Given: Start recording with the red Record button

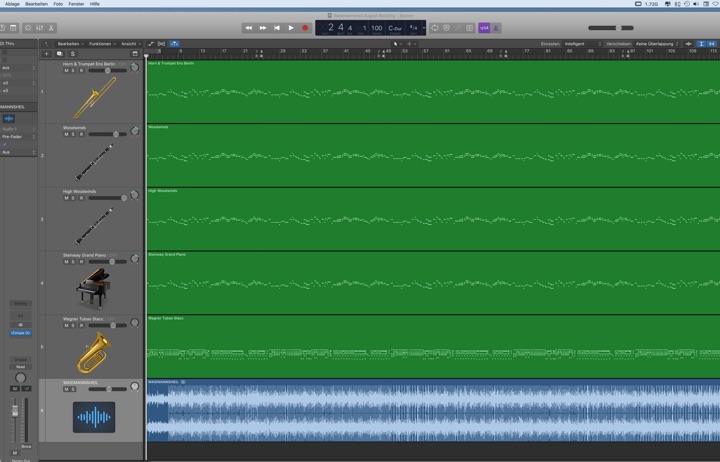Looking at the screenshot, I should 305,28.
